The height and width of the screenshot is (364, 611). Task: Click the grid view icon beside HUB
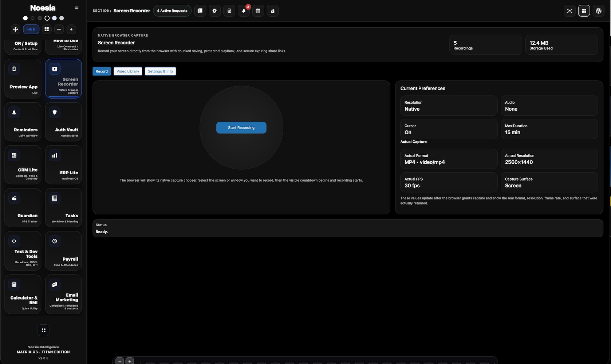pos(47,29)
